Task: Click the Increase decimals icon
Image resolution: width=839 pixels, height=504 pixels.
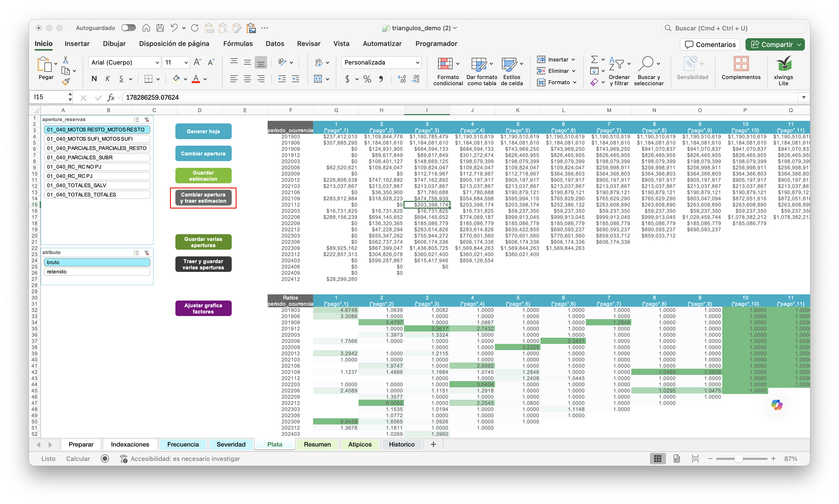Action: pos(402,79)
